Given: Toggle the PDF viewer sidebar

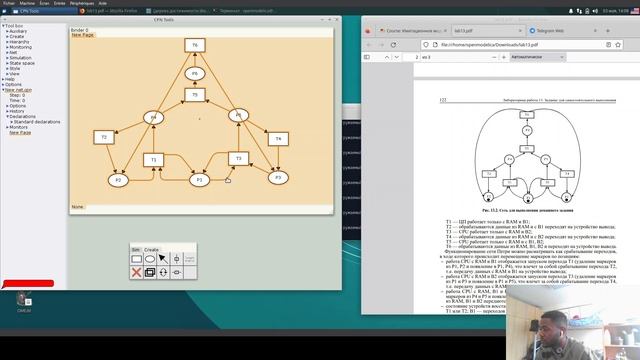Looking at the screenshot, I should coord(367,57).
